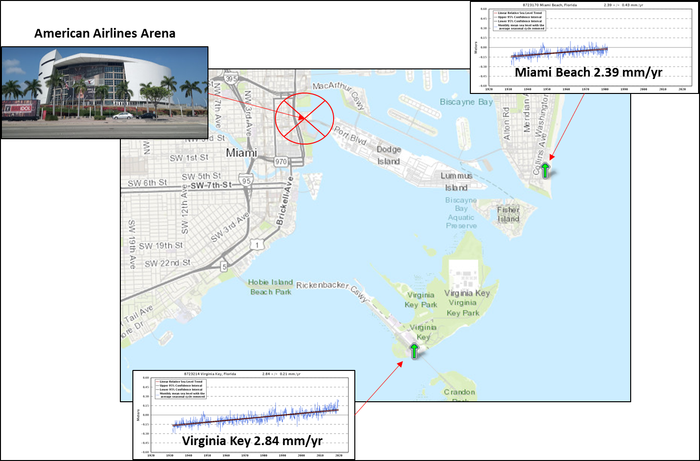
Task: Click the American Airlines Arena title text
Action: coord(105,34)
